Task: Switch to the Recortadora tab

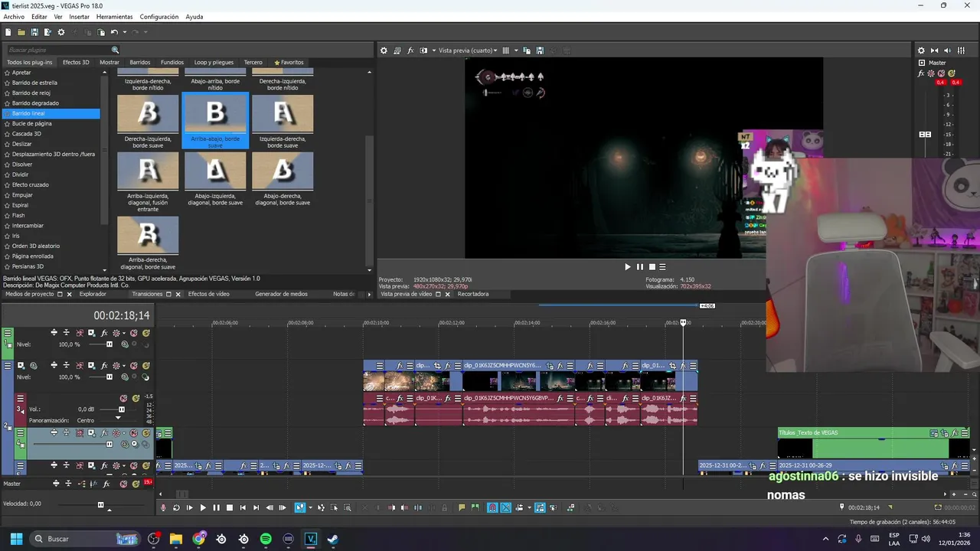Action: coord(473,294)
